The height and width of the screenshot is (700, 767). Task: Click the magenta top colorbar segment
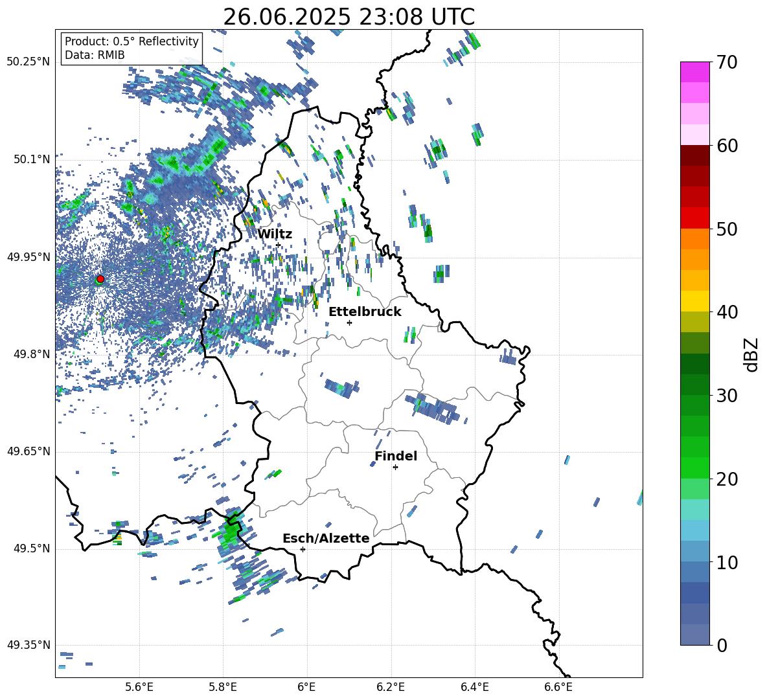coord(695,72)
